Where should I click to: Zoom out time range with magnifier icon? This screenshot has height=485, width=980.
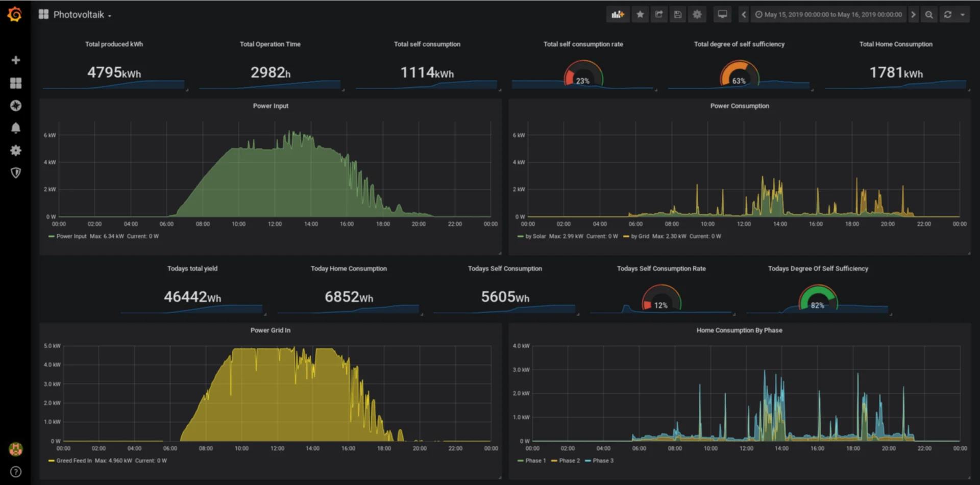[x=929, y=14]
